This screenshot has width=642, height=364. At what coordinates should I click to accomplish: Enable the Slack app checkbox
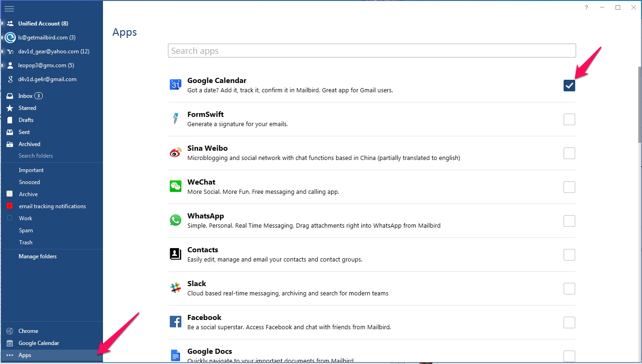point(569,288)
